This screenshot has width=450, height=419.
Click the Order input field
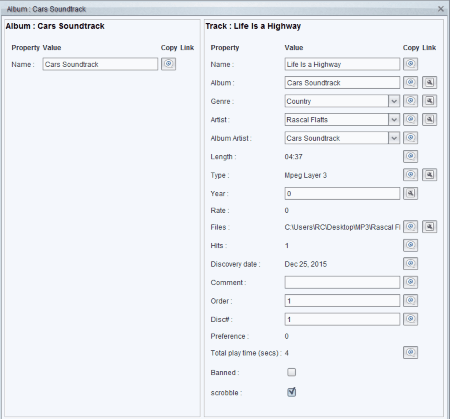[342, 301]
